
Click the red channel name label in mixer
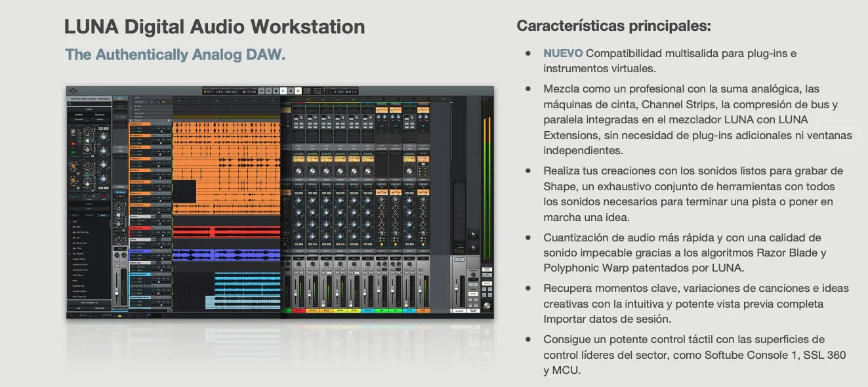[x=299, y=311]
